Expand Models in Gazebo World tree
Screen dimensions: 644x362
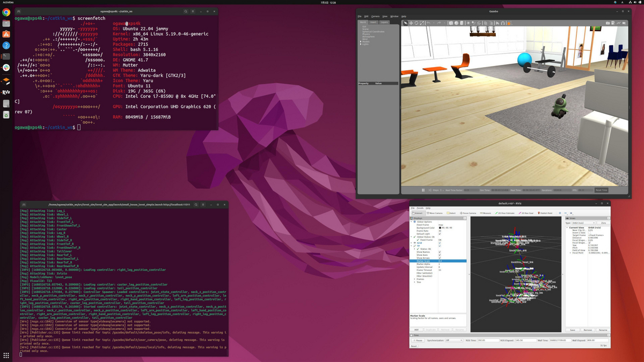pos(361,42)
